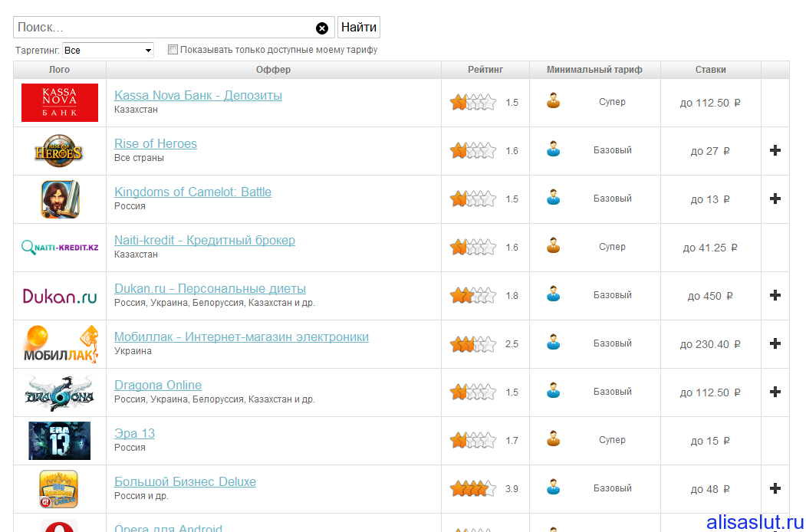Click Dragona Online star rating

pyautogui.click(x=473, y=392)
